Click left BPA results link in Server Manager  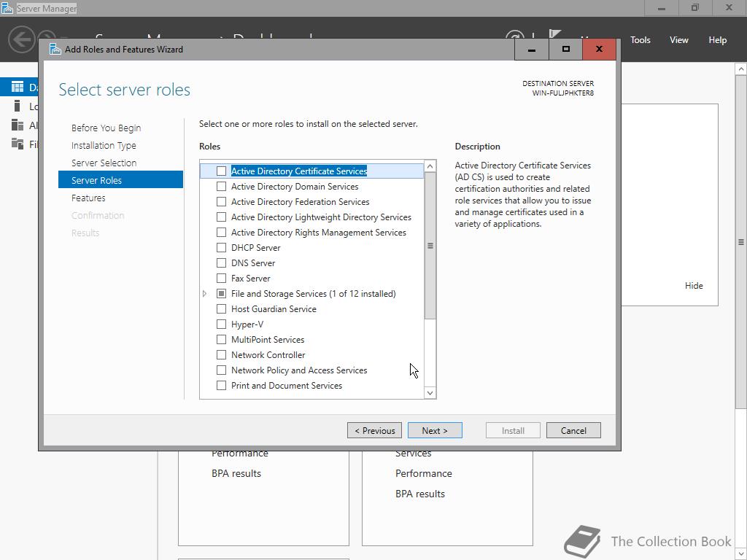[236, 473]
